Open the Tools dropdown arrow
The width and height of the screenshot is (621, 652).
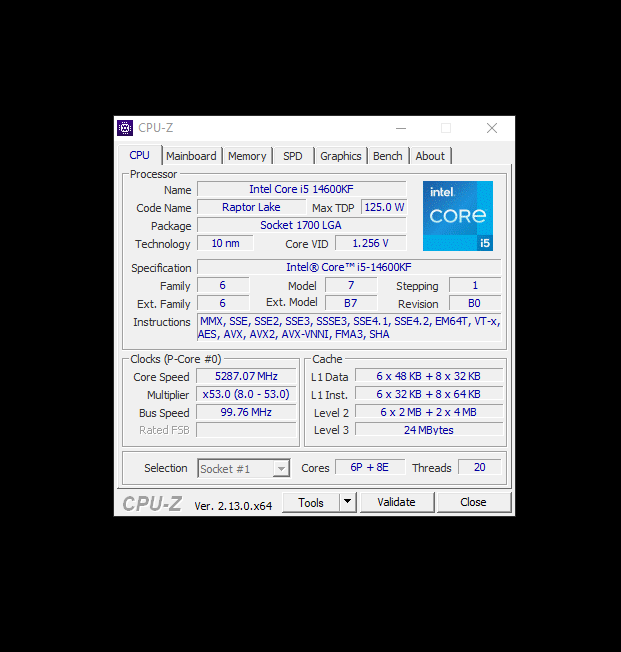[348, 502]
